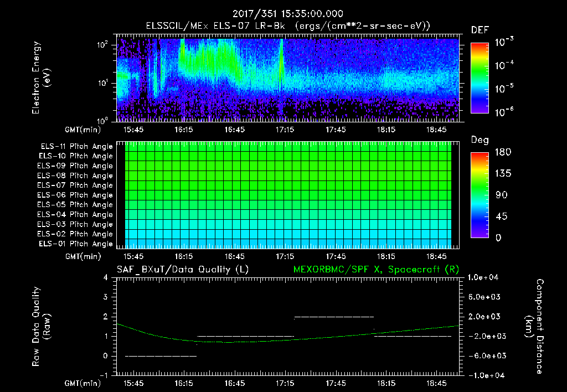Image resolution: width=567 pixels, height=392 pixels.
Task: Select the Raw Data Quality (Raw) axis label
Action: pos(41,327)
